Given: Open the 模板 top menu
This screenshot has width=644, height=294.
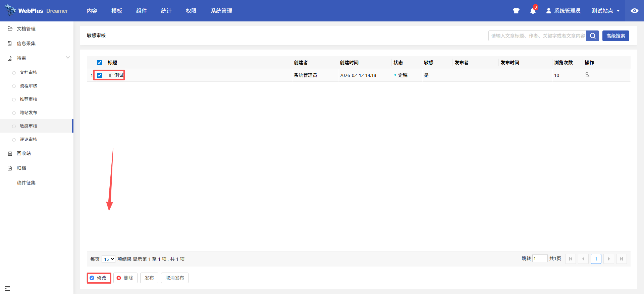Looking at the screenshot, I should pos(117,11).
